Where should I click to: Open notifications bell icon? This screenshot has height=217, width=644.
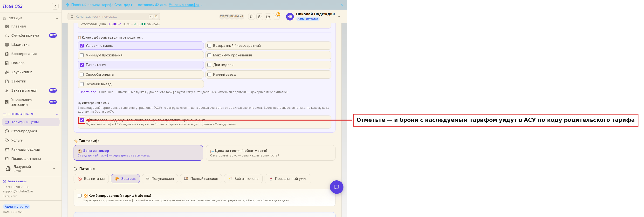pos(276,16)
